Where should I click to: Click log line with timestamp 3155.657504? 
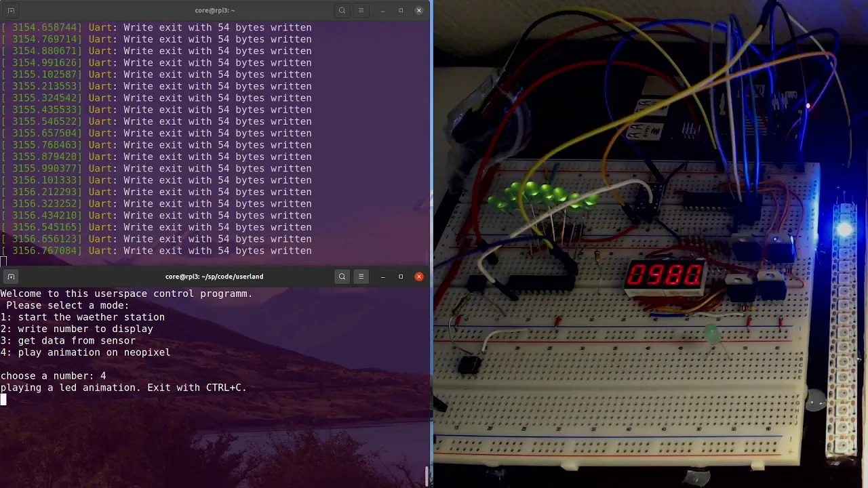point(157,134)
